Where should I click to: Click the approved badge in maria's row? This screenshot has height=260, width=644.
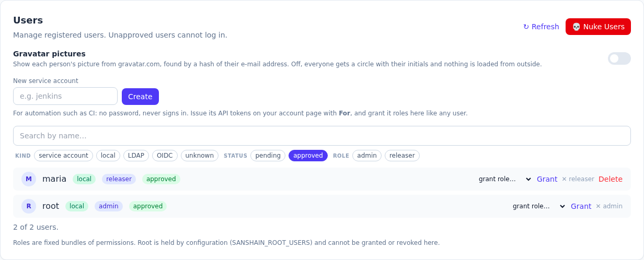(x=161, y=179)
